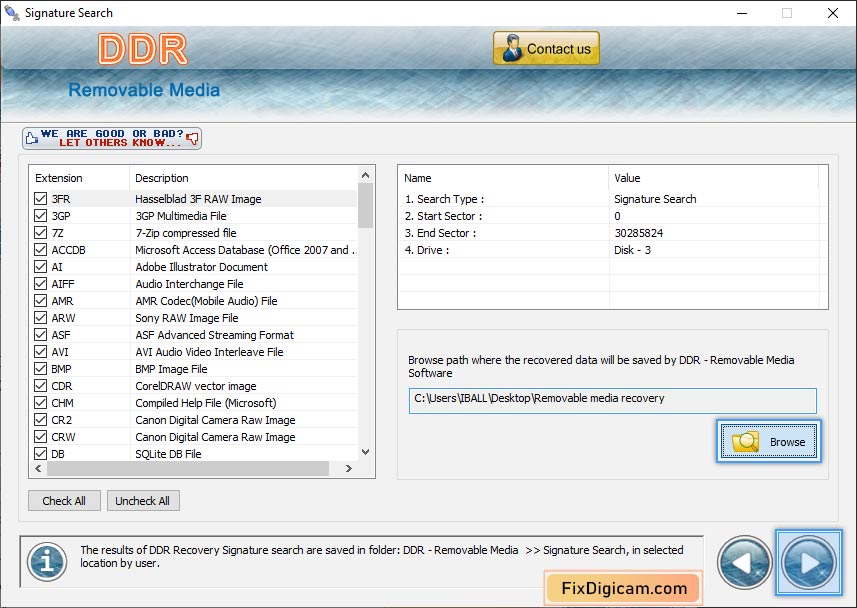
Task: Toggle the ARW extension checkbox
Action: pos(40,317)
